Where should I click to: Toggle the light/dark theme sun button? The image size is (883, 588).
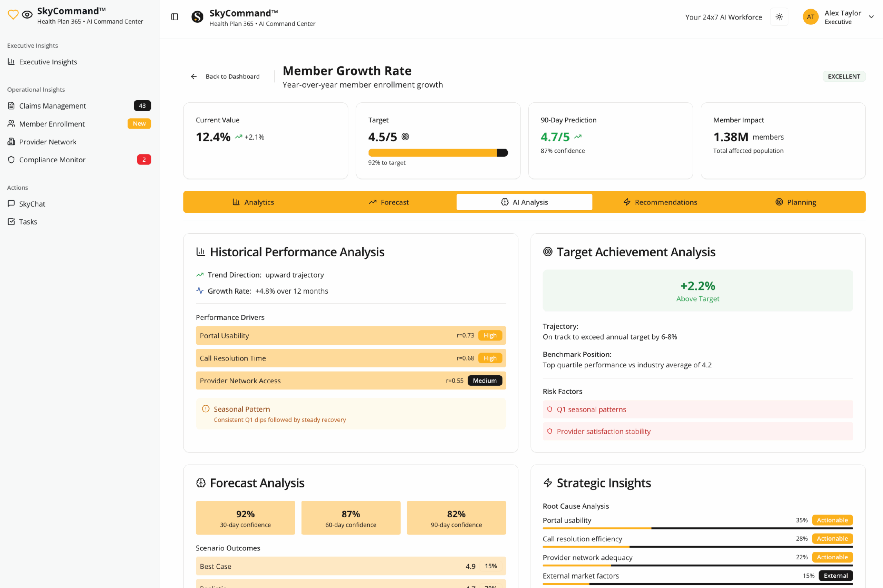(x=779, y=17)
